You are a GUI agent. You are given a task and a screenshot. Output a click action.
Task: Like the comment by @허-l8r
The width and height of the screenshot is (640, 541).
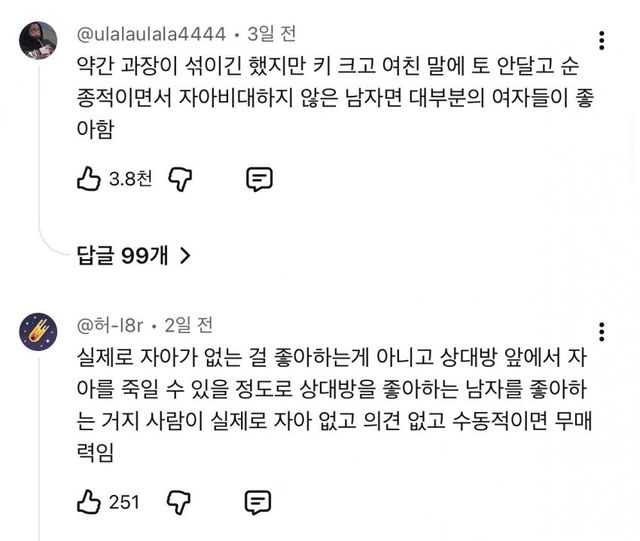(88, 501)
